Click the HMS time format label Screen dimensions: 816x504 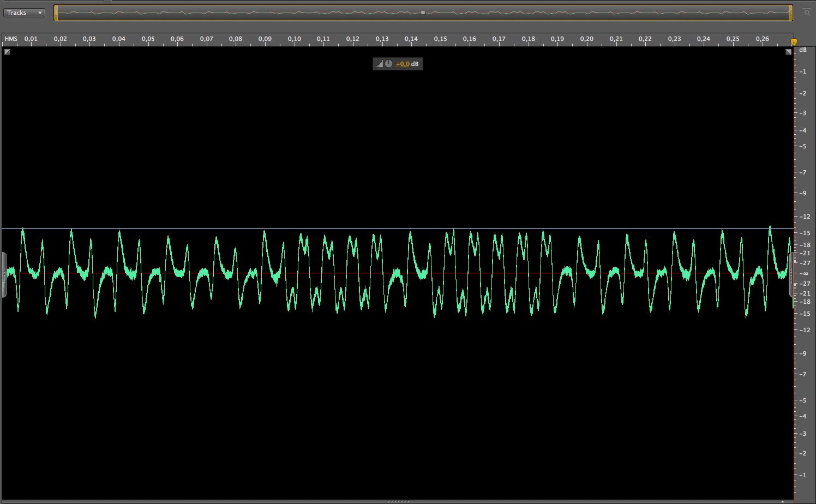pyautogui.click(x=11, y=39)
